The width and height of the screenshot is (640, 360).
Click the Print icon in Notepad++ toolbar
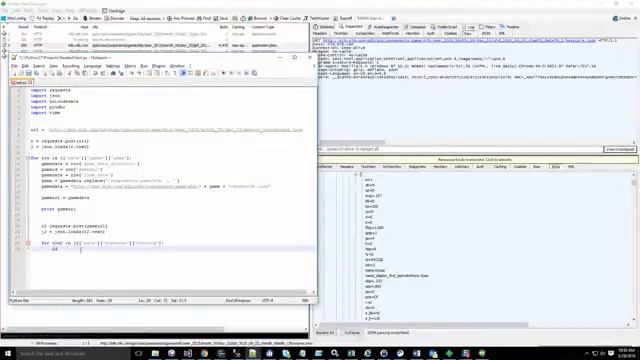(x=60, y=73)
